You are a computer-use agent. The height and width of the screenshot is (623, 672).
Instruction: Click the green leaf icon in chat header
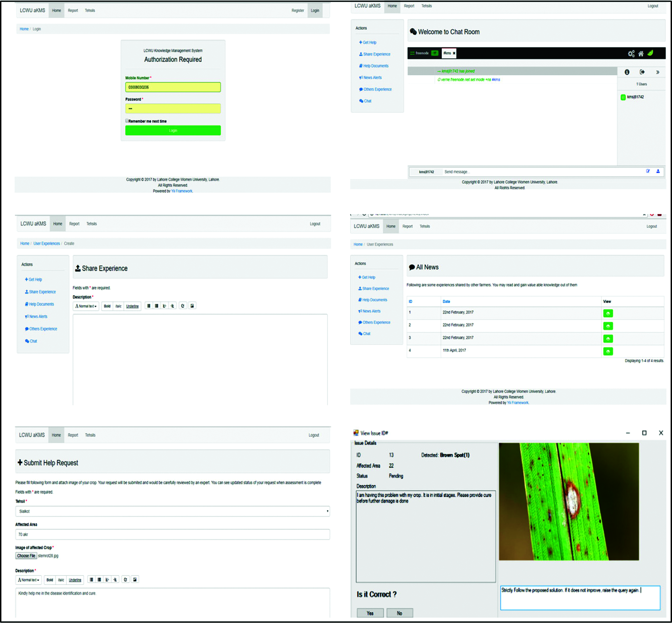[651, 53]
